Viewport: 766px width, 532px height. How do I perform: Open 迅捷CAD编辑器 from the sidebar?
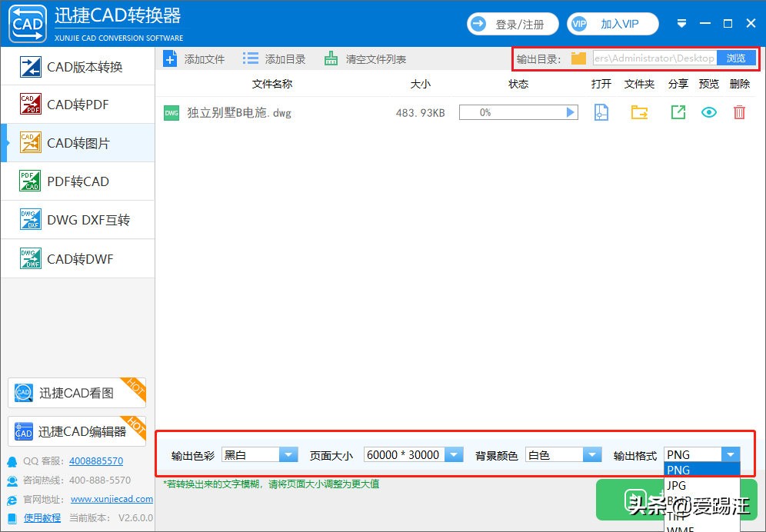click(x=77, y=431)
